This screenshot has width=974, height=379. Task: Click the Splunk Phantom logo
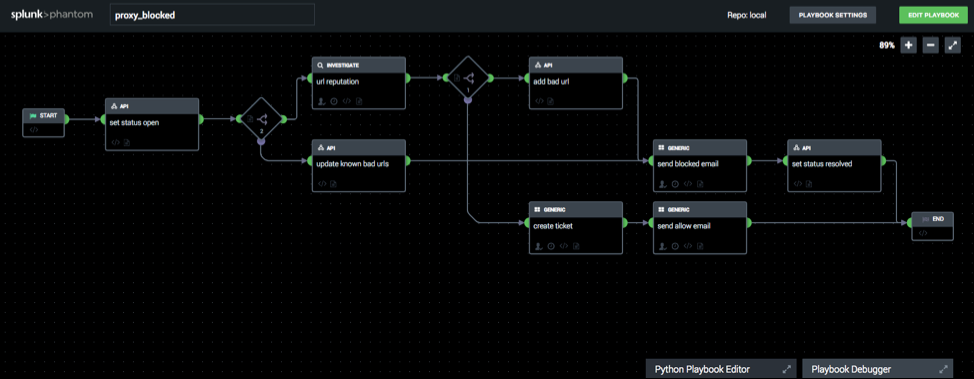tap(52, 14)
